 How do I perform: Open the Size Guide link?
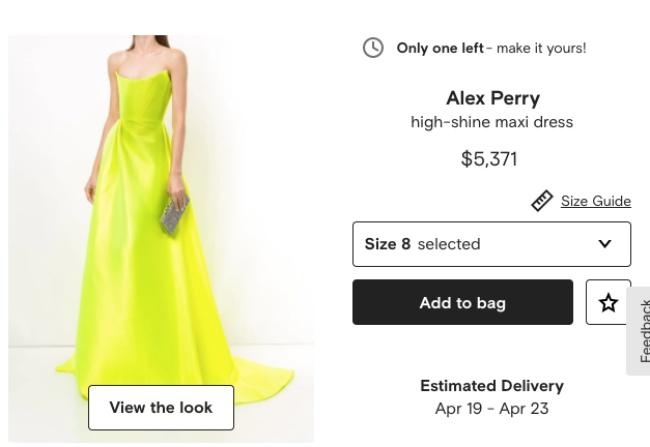pyautogui.click(x=595, y=201)
